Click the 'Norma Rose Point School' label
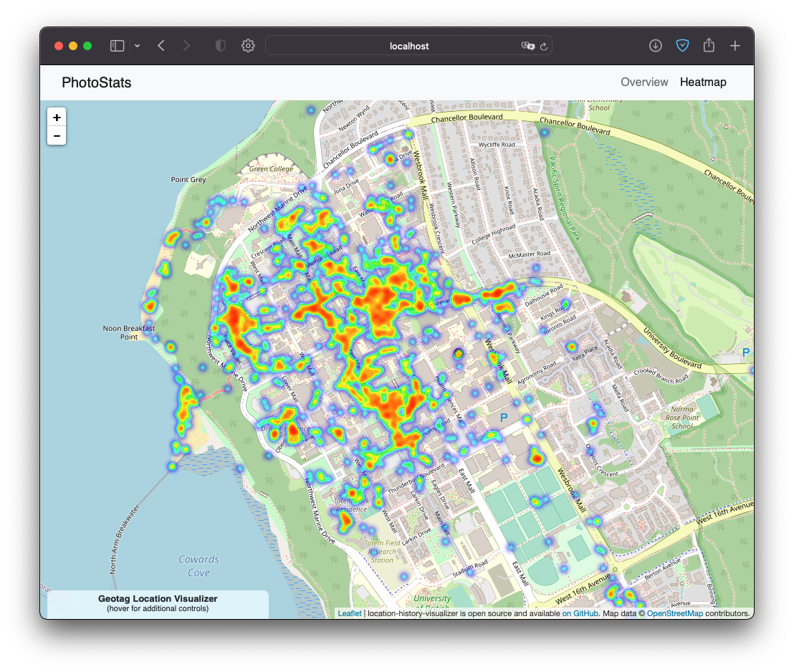Viewport: 794px width, 672px height. 682,417
